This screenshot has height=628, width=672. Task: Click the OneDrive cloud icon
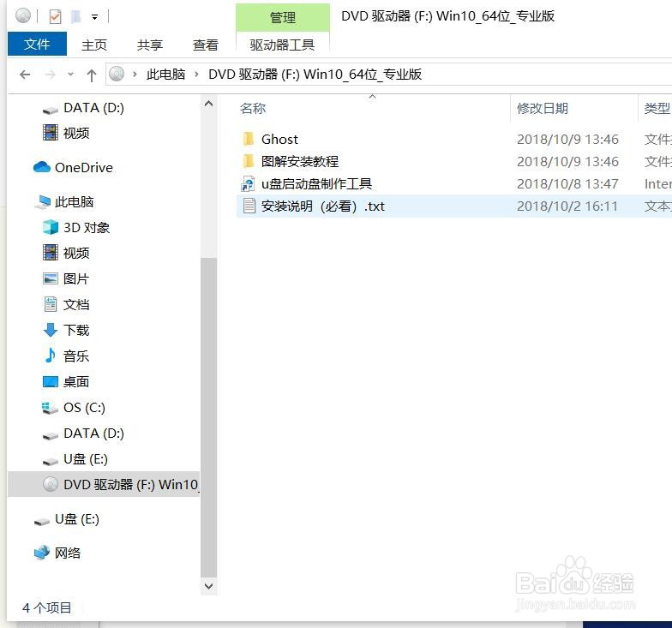point(42,167)
